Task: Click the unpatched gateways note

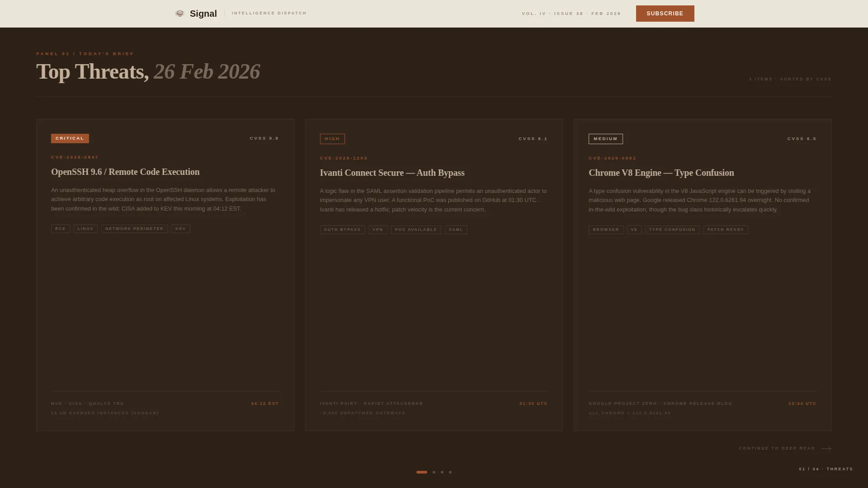Action: tap(363, 413)
